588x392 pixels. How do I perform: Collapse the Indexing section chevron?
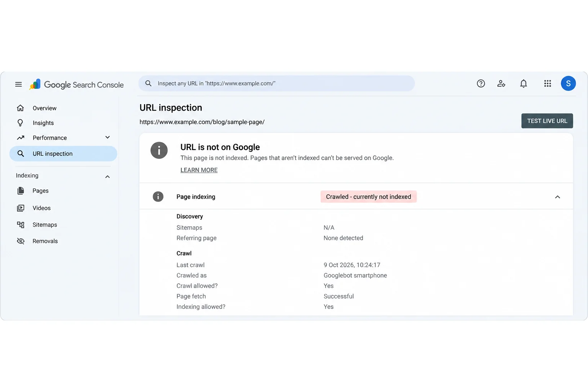pyautogui.click(x=108, y=176)
